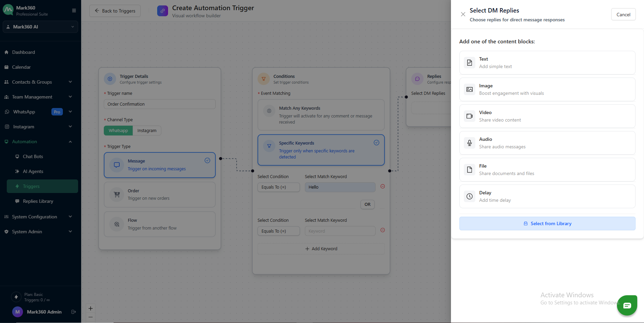Switch channel type to Instagram
The width and height of the screenshot is (644, 323).
(x=147, y=131)
